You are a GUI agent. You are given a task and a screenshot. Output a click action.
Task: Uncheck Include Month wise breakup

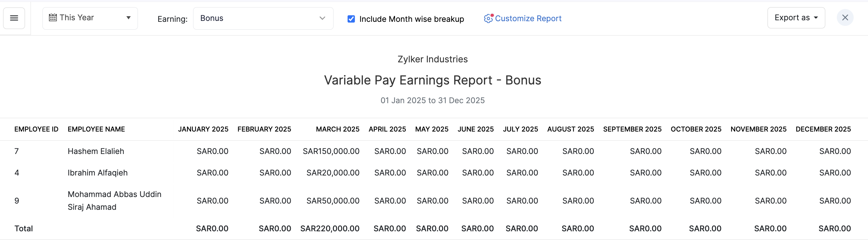click(351, 19)
